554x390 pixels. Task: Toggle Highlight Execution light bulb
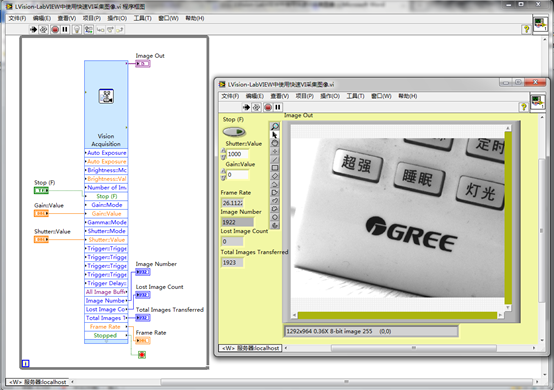coord(77,30)
